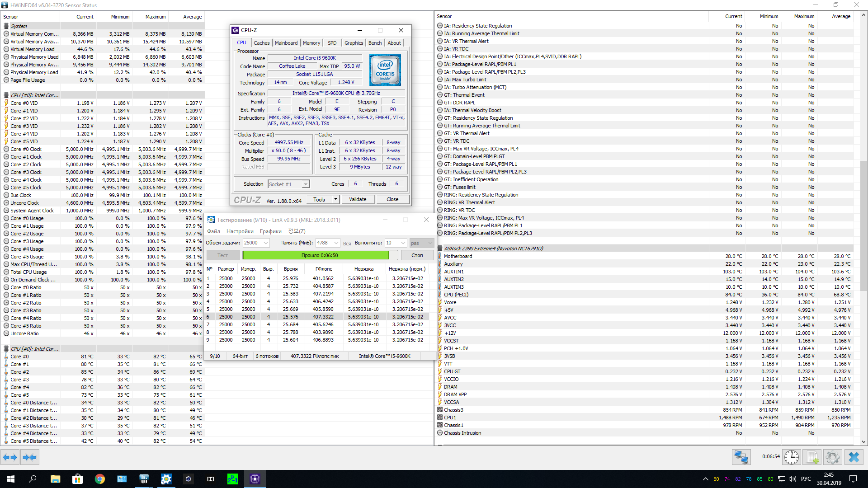Switch to the Bench tab in CPU-Z
Image resolution: width=868 pixels, height=488 pixels.
coord(375,43)
